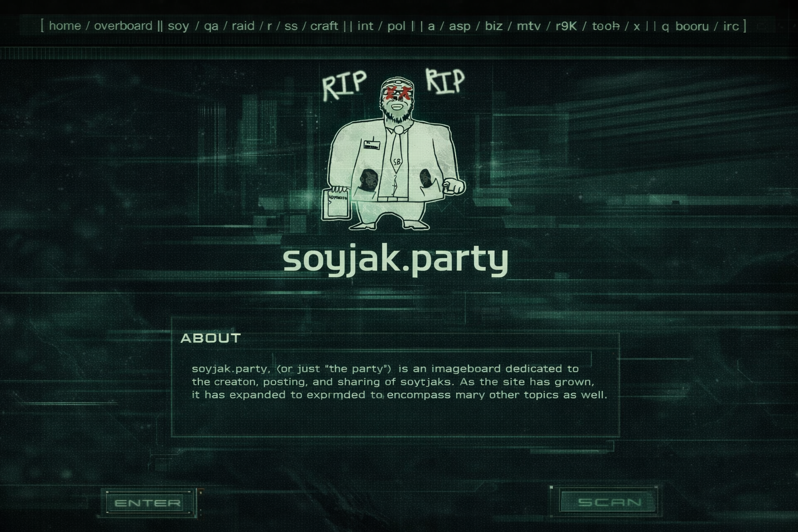This screenshot has width=798, height=532.
Task: Open the home link in navigation
Action: [x=65, y=26]
